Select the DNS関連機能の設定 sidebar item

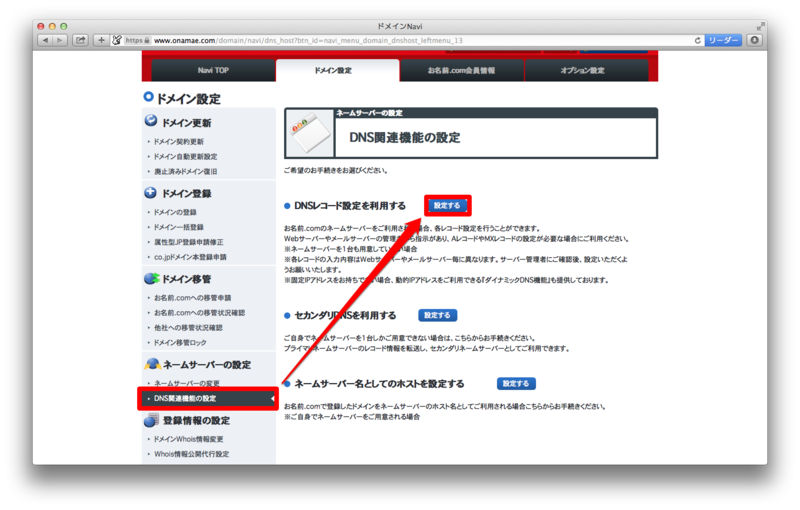point(208,398)
